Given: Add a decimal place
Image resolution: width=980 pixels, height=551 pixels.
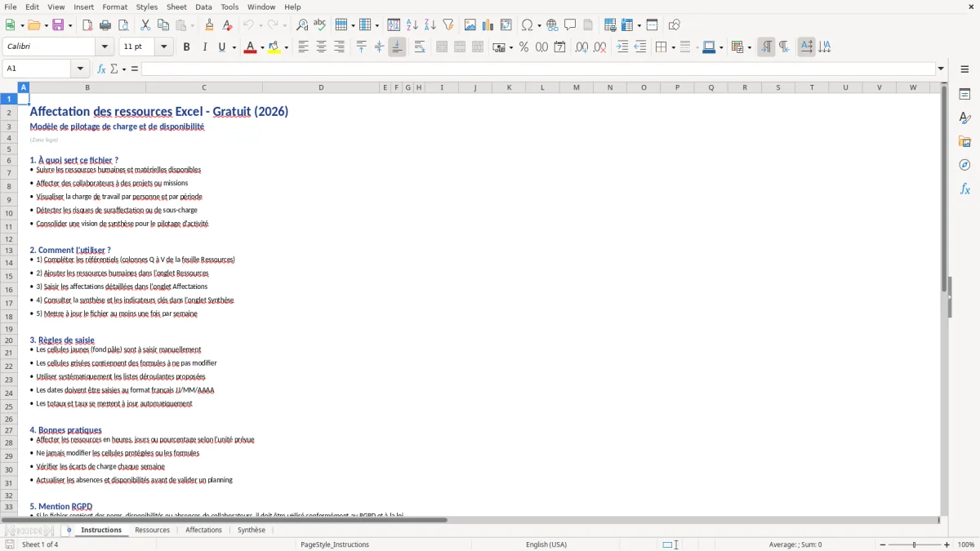Looking at the screenshot, I should (582, 47).
